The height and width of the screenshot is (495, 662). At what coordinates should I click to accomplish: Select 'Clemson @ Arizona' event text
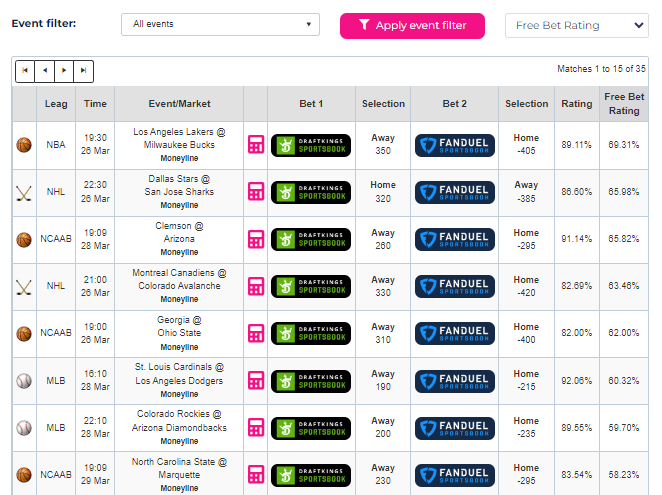point(179,232)
